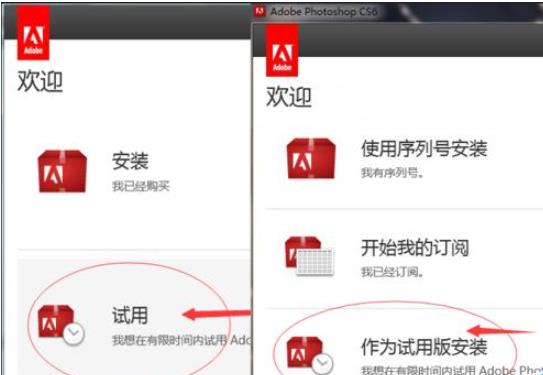
Task: Click the 我已经订阅 subtitle text
Action: tap(392, 272)
